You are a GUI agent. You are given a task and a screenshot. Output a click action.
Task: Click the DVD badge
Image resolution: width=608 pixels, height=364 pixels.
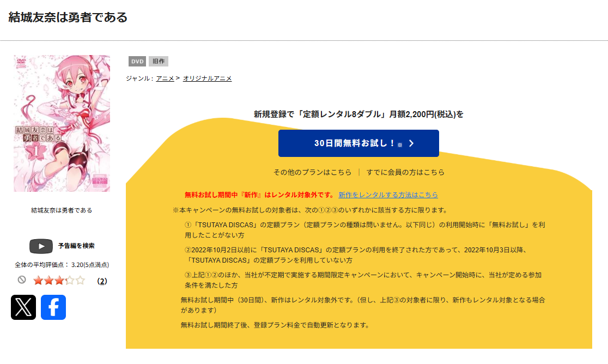pyautogui.click(x=137, y=61)
